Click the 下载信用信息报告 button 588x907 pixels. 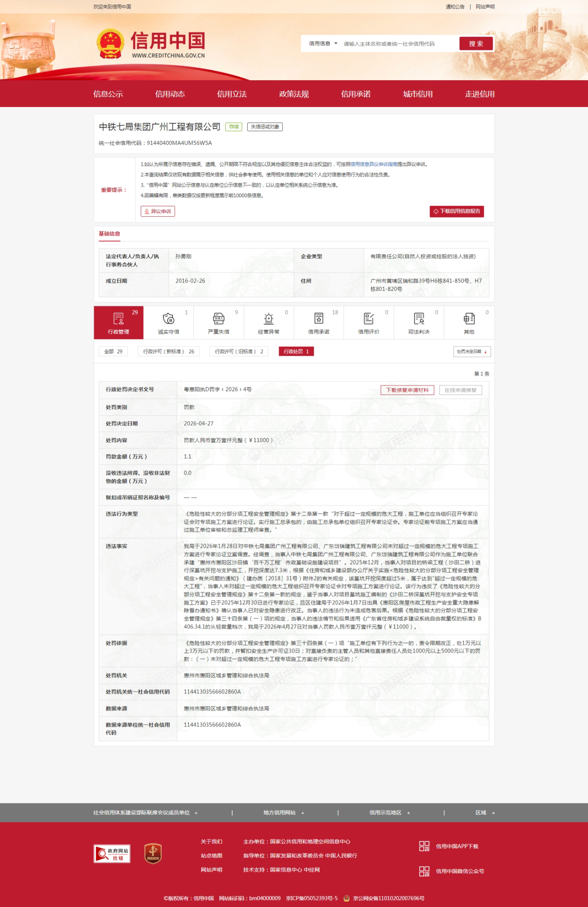pos(456,211)
